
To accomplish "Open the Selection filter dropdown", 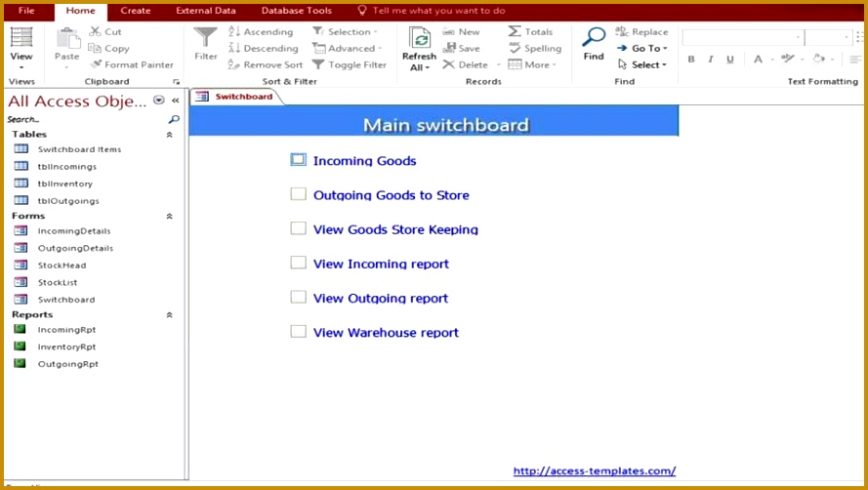I will (346, 31).
